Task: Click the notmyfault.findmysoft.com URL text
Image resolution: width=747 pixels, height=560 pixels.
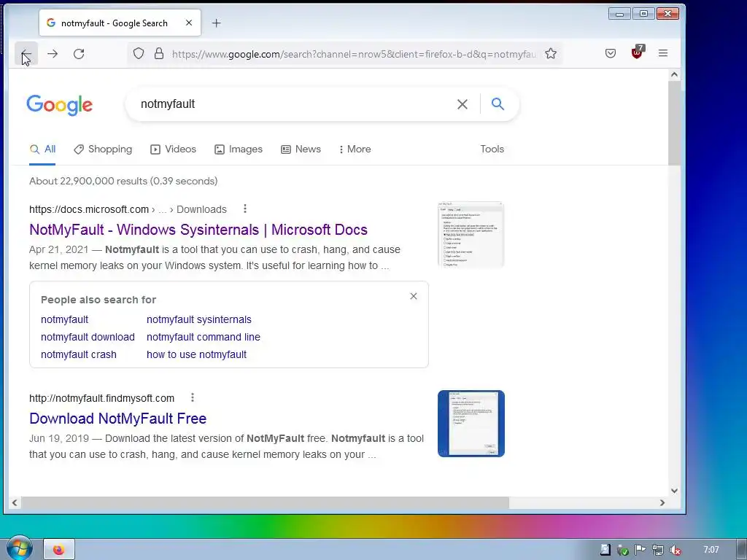Action: tap(101, 398)
